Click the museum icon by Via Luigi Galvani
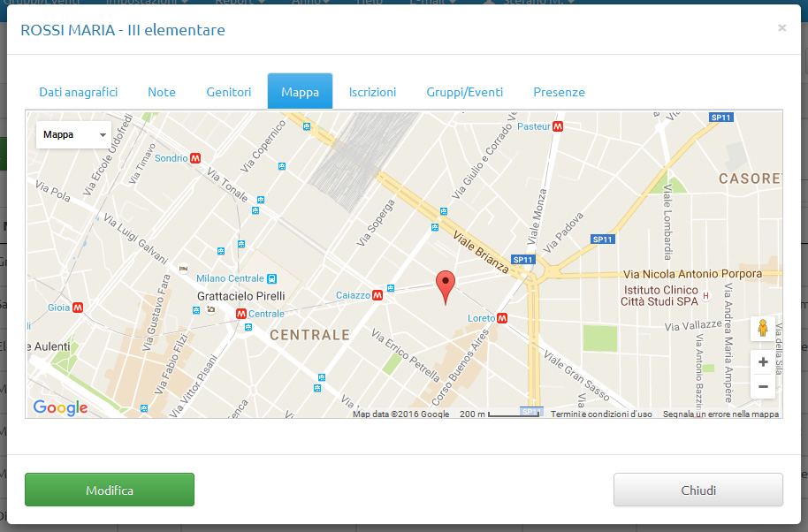The image size is (808, 532). click(184, 269)
